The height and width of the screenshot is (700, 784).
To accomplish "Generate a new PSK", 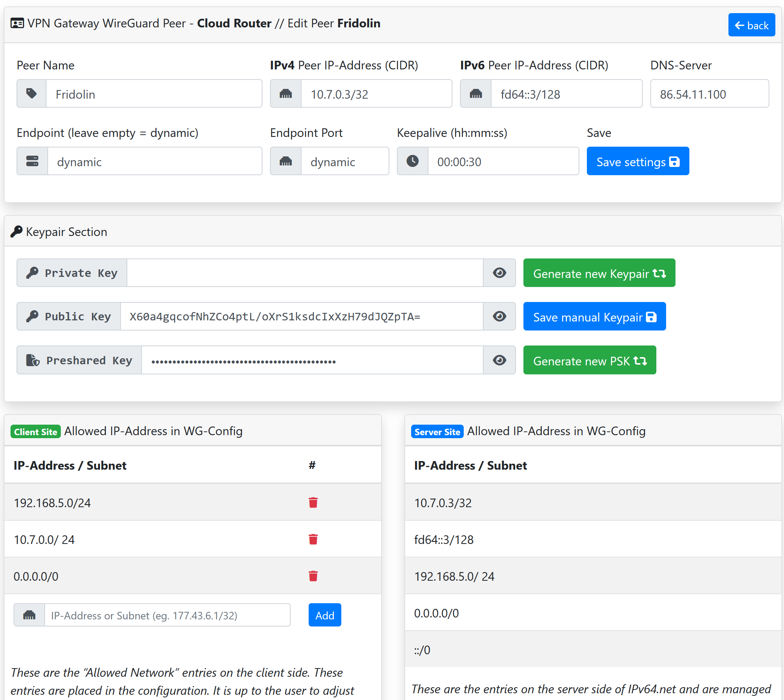I will [x=589, y=361].
